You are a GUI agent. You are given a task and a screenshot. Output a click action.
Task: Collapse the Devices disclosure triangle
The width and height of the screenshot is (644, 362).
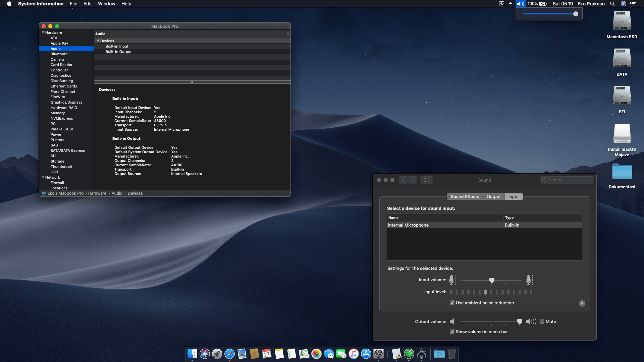(x=98, y=41)
